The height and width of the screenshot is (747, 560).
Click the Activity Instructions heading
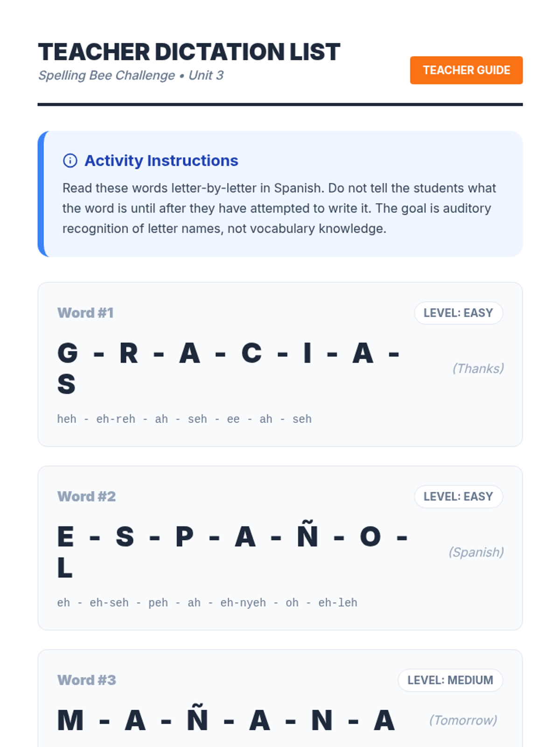pyautogui.click(x=161, y=161)
